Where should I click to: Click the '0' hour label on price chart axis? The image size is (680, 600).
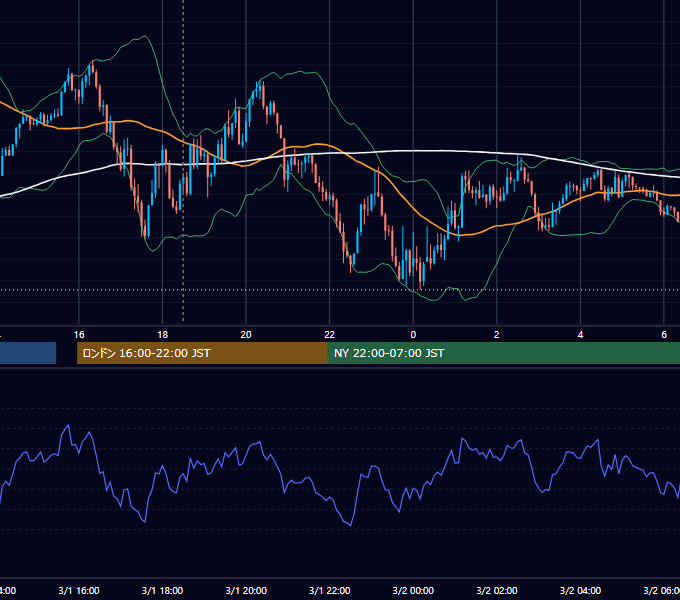point(413,335)
